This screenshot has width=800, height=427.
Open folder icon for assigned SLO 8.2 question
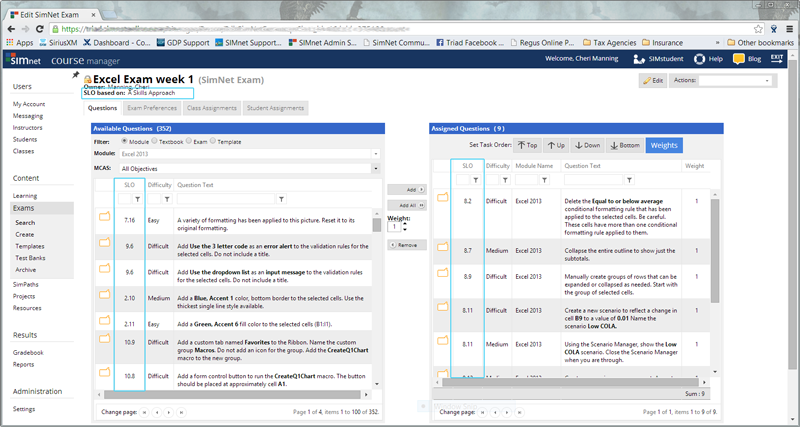click(442, 197)
